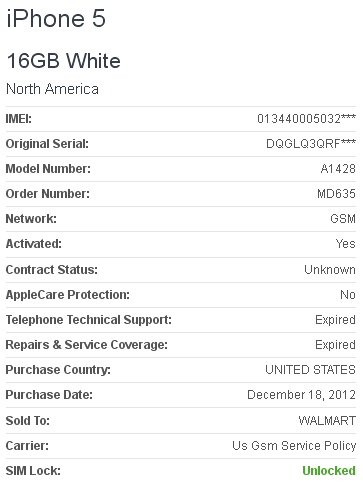
Task: Click Telephone Technical Support Expired value
Action: coord(335,320)
